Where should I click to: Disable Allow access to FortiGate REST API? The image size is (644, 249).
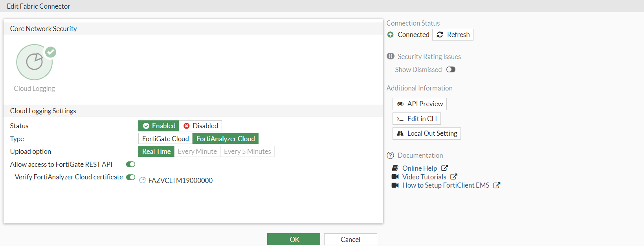point(130,164)
